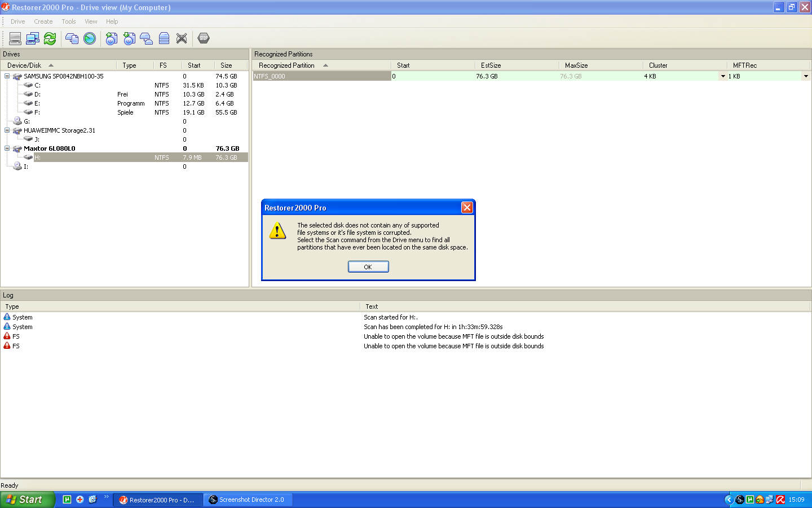Screen dimensions: 812x508
Task: Click the Create Region drive toolbar icon
Action: tap(147, 38)
